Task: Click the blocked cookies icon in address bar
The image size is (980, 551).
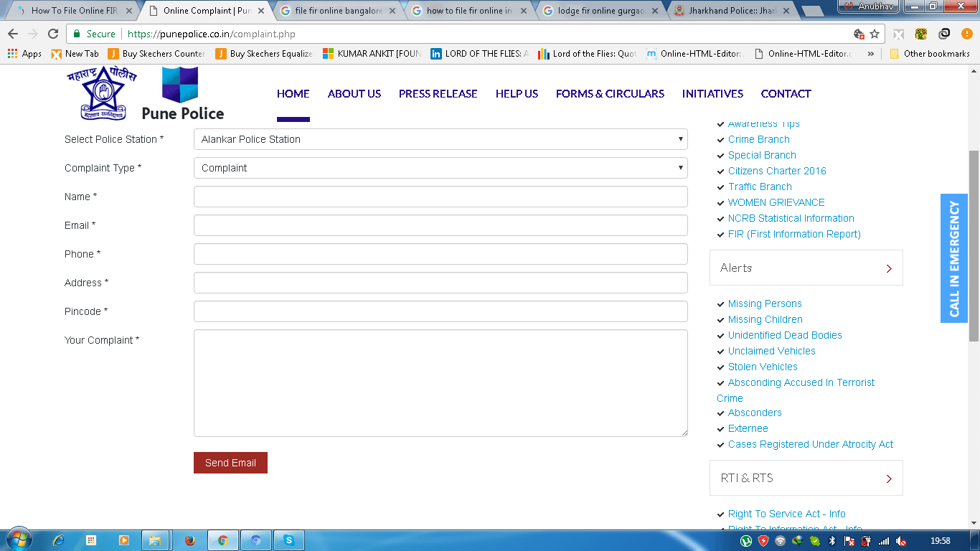Action: click(859, 34)
